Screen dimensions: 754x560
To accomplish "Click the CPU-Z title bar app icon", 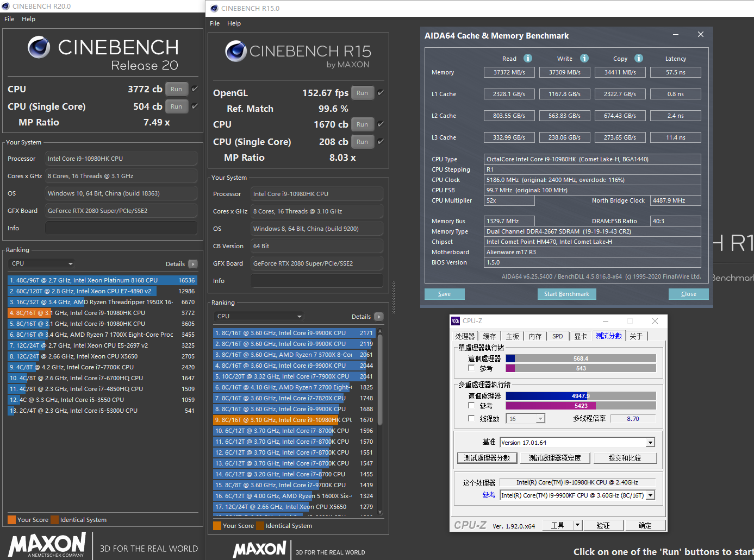I will pyautogui.click(x=456, y=321).
